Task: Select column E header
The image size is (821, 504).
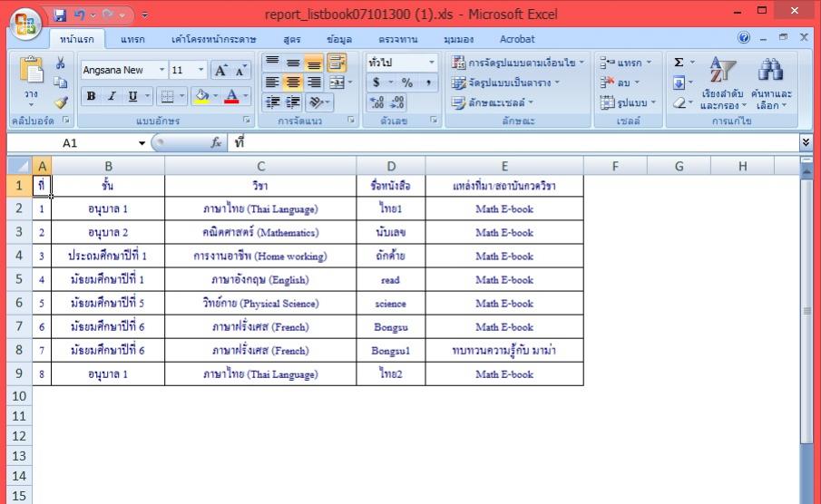Action: [504, 166]
